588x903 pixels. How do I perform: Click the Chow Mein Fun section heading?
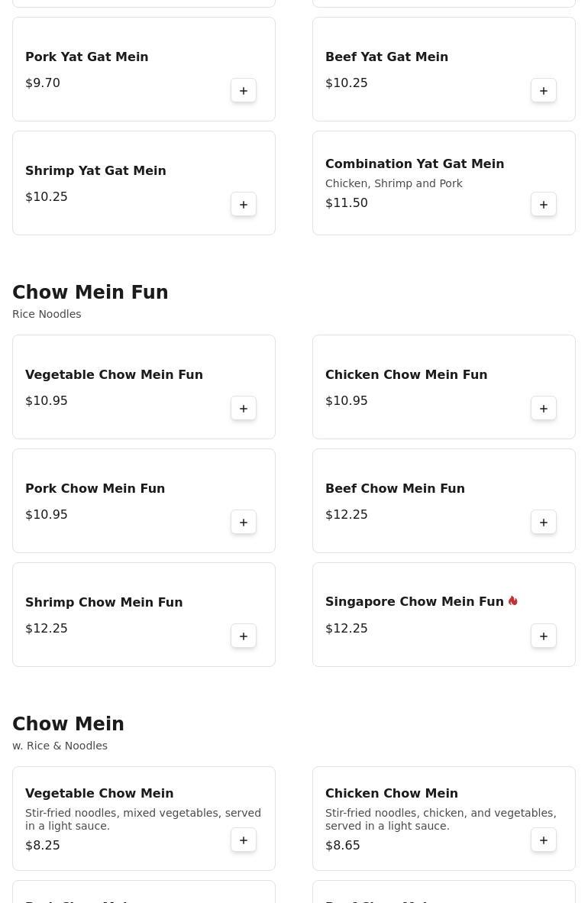90,293
